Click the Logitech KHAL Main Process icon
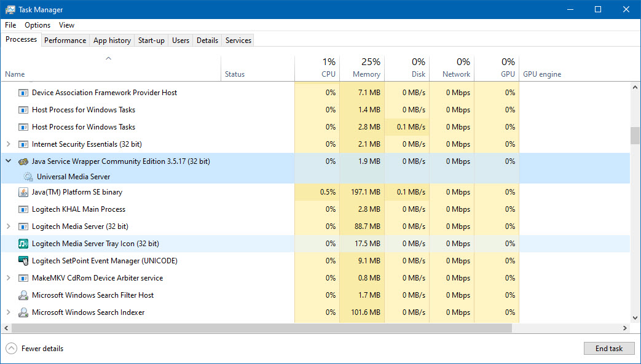 click(x=23, y=209)
